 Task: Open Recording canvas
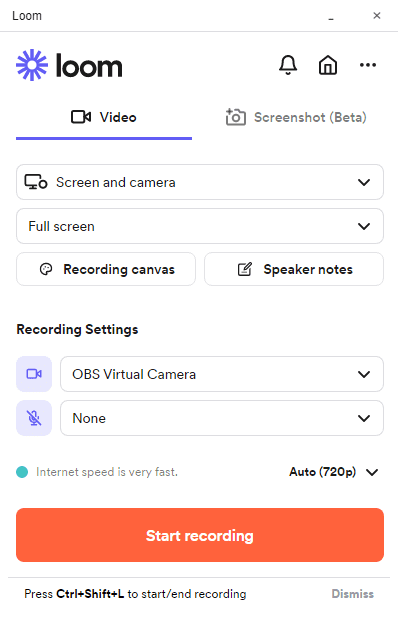[106, 269]
